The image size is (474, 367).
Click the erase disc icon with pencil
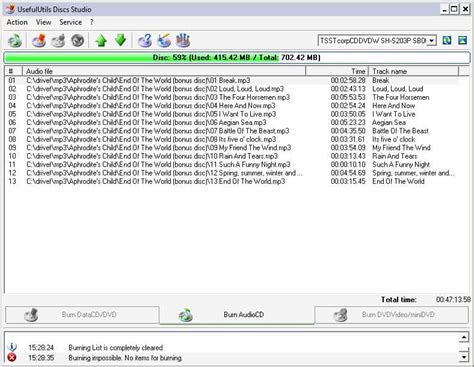(x=164, y=41)
